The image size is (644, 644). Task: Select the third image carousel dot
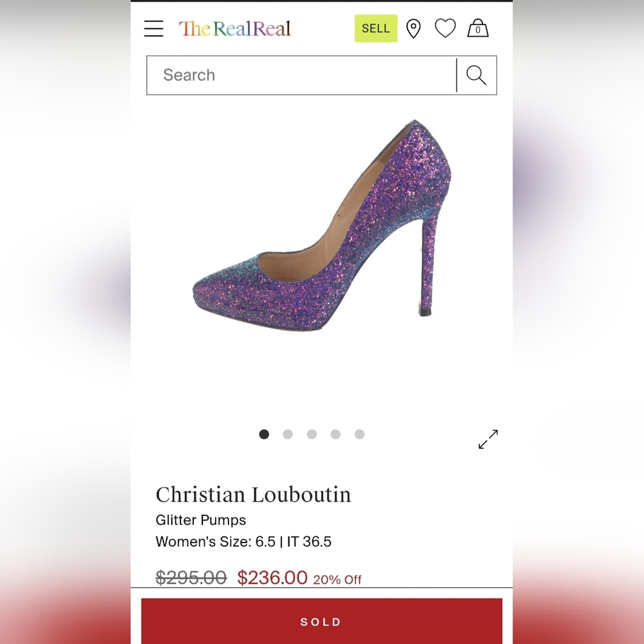[x=312, y=434]
